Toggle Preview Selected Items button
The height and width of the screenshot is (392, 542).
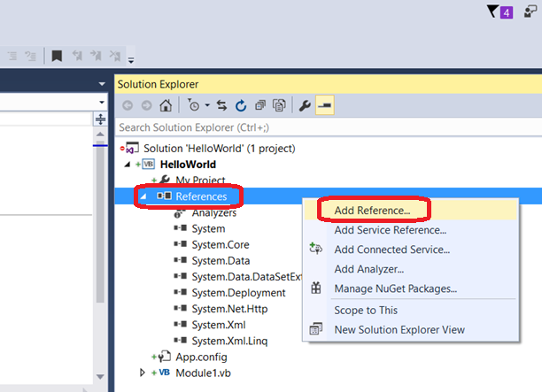(324, 105)
